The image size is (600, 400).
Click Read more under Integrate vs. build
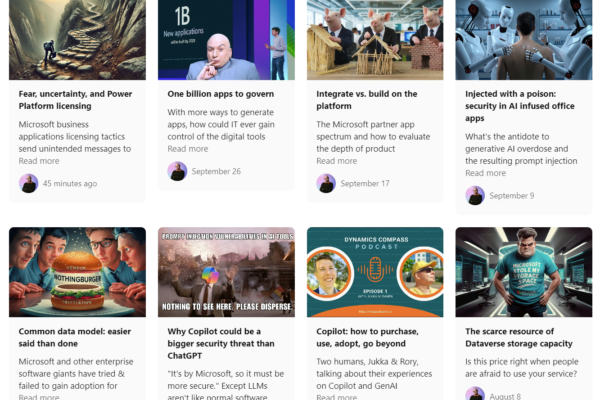[337, 161]
